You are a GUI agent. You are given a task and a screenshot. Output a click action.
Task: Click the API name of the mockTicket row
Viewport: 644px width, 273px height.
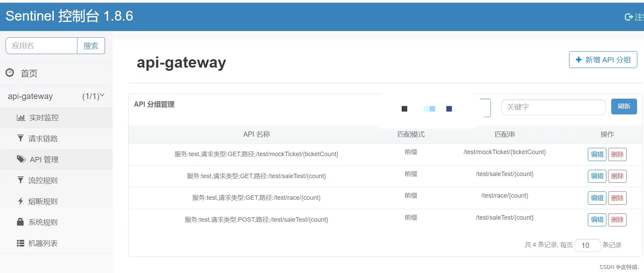click(256, 154)
